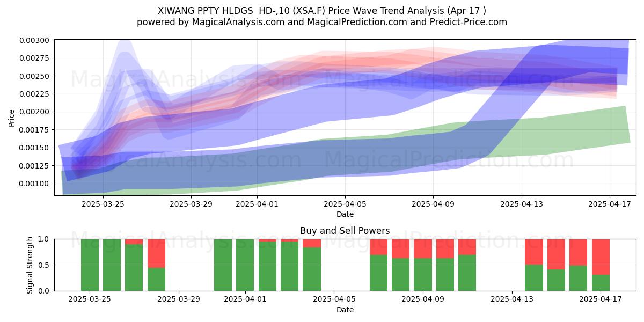Click bar chart date tick 2025-04-01

[245, 299]
